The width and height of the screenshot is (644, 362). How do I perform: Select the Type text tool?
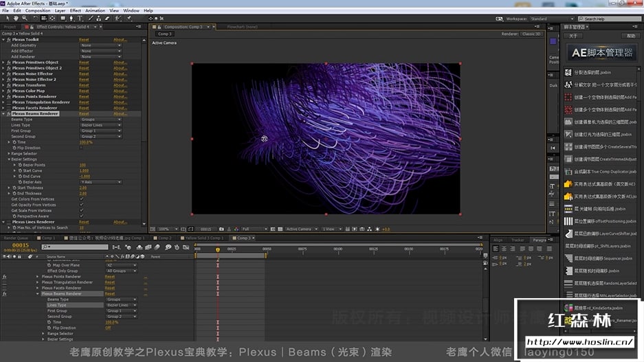80,19
